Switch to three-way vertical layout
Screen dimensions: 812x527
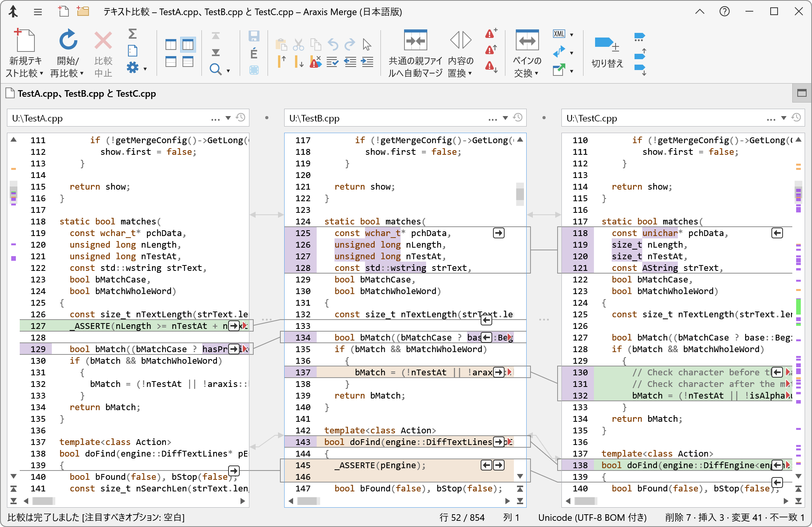click(188, 45)
